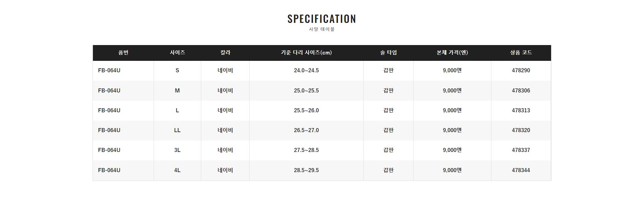Select product code 478306
The width and height of the screenshot is (644, 198).
coord(521,91)
